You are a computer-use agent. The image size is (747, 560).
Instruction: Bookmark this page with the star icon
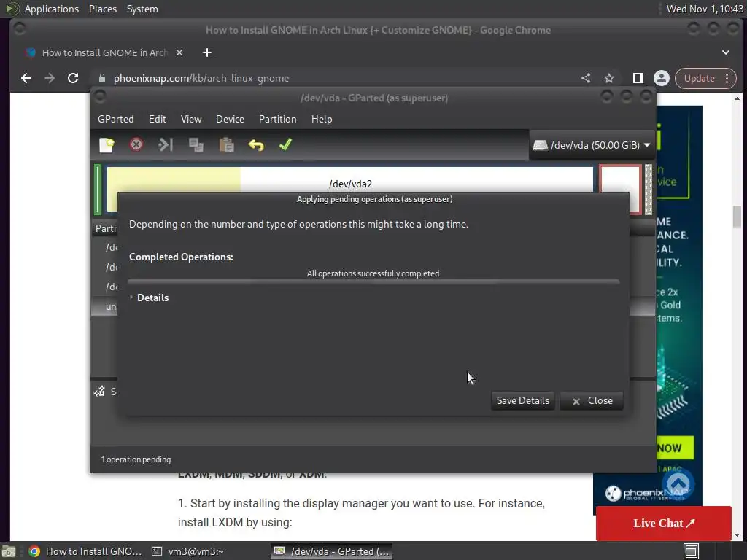point(609,78)
